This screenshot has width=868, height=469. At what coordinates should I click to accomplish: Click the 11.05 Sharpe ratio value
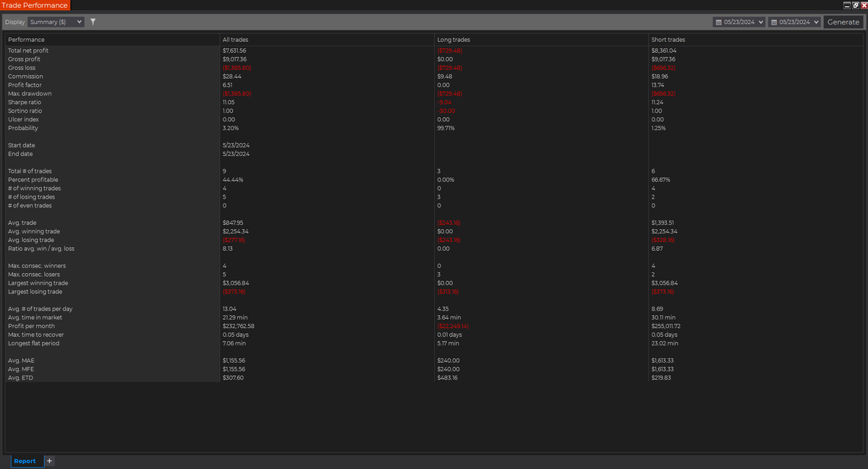(229, 103)
